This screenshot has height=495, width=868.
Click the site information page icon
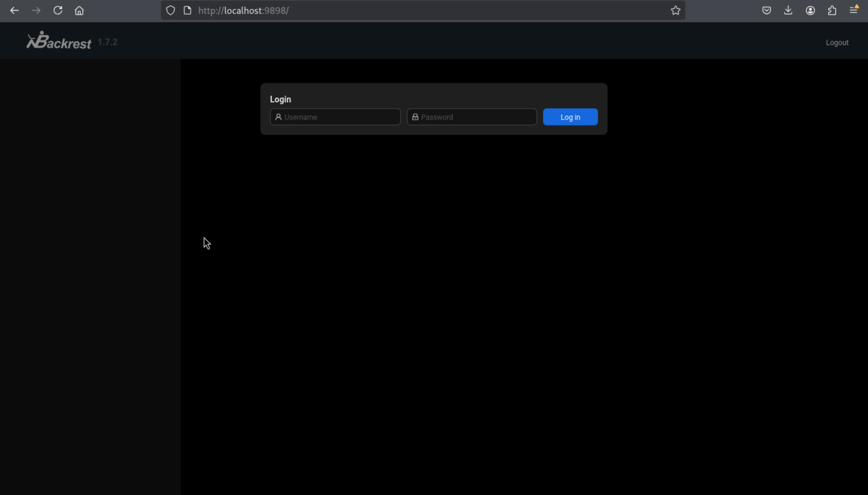187,11
